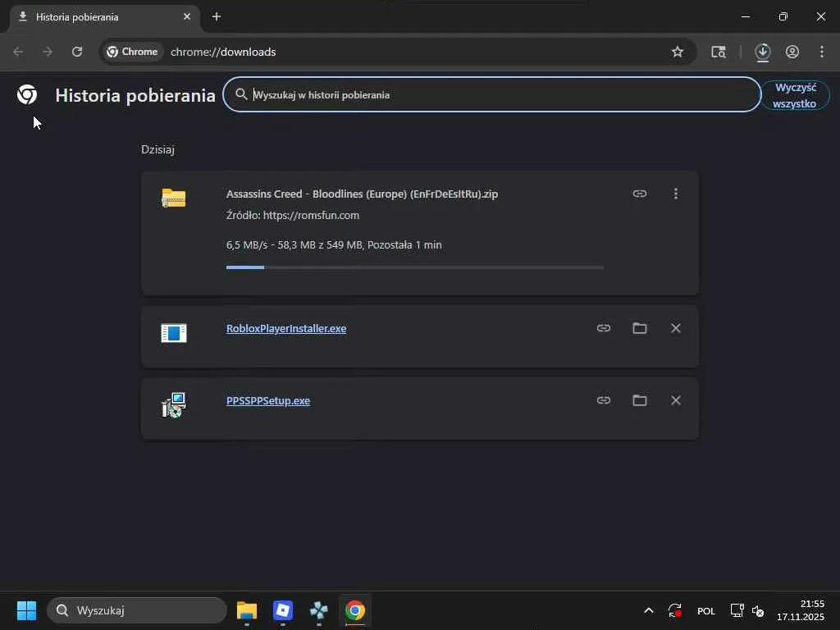Open File Explorer from the taskbar
840x630 pixels.
(x=247, y=610)
